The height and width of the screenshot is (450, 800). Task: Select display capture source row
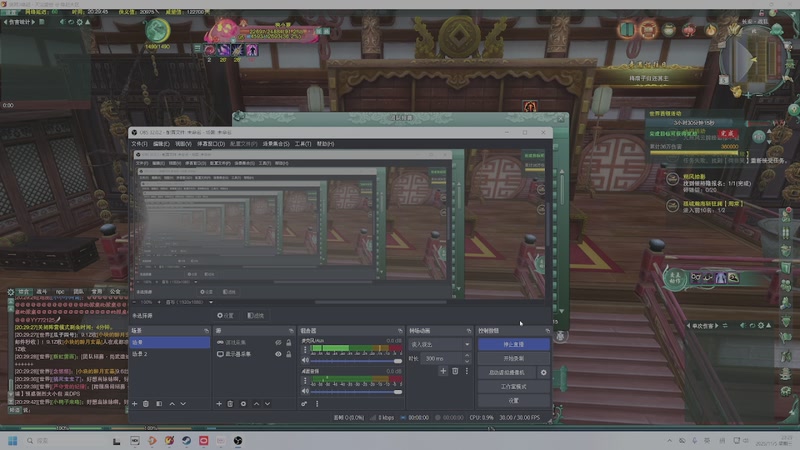tap(254, 354)
